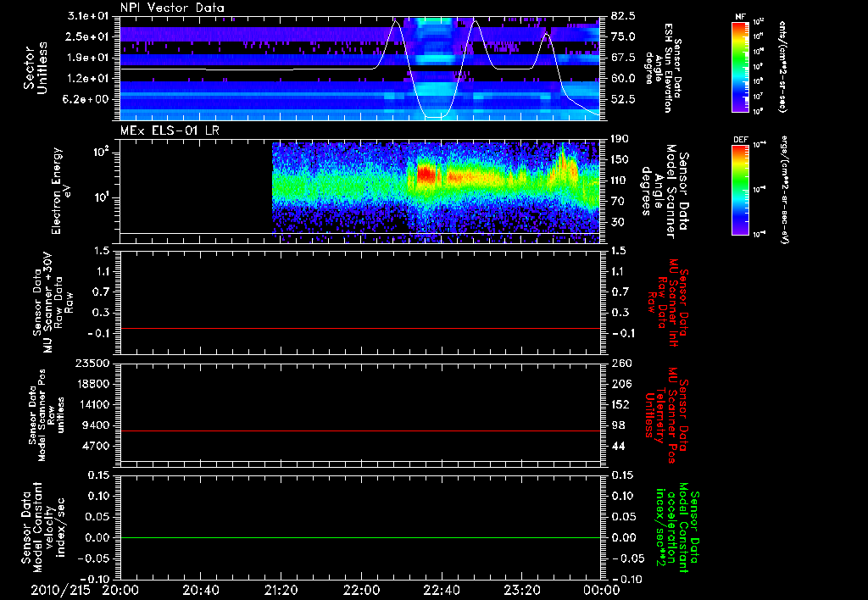The width and height of the screenshot is (868, 600).
Task: Click the 20:40 time tick label
Action: [200, 590]
